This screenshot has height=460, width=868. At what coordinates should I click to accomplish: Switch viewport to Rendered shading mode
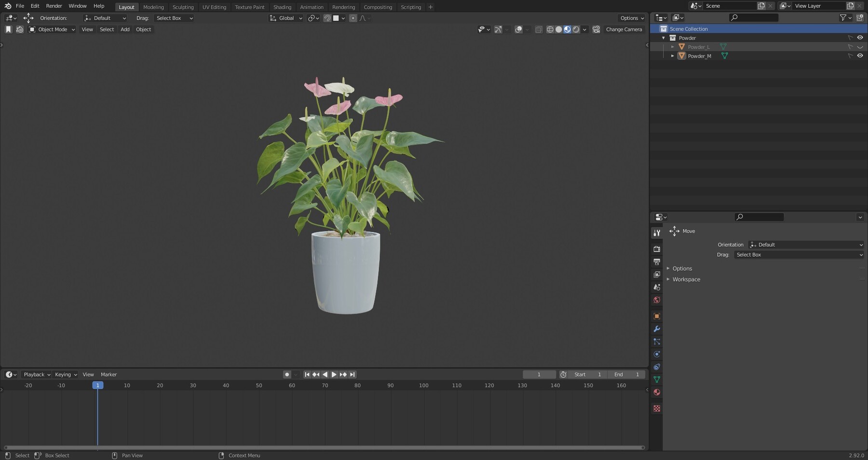pos(576,29)
